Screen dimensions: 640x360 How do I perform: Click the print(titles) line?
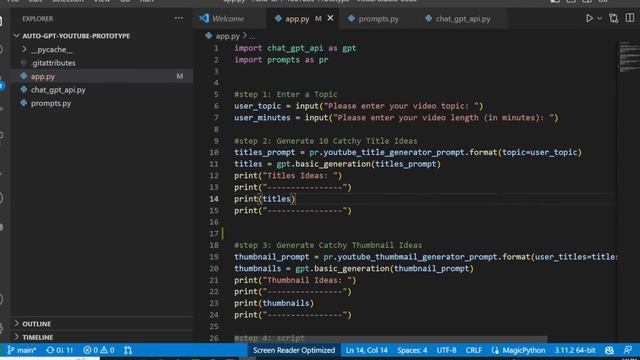tap(264, 199)
